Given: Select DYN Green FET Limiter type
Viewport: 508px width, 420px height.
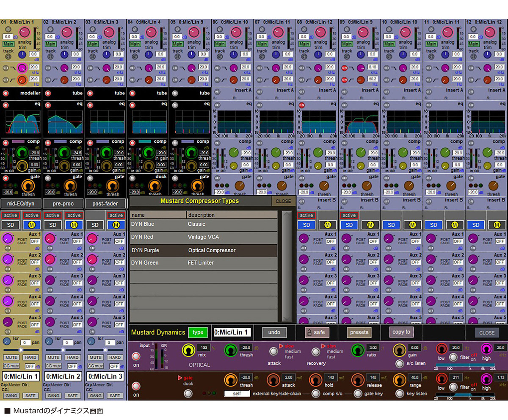Looking at the screenshot, I should click(x=203, y=263).
